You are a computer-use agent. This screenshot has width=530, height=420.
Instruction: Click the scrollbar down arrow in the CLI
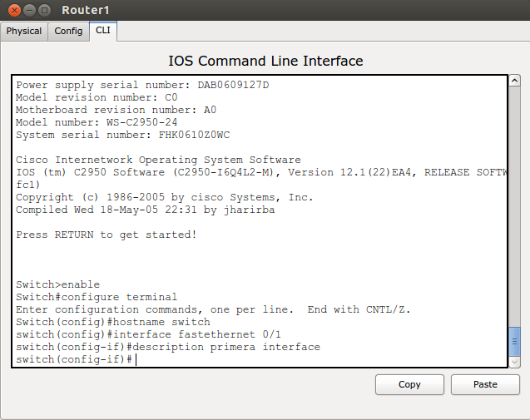[515, 362]
